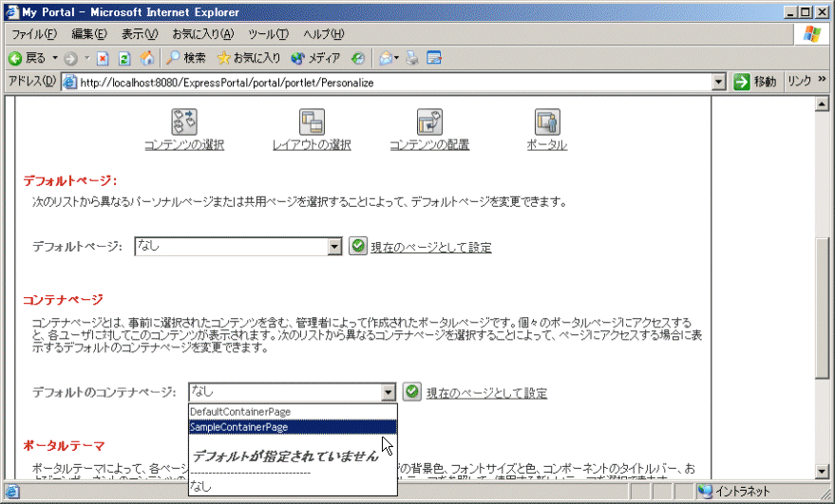Click the Windows flag logo
The height and width of the screenshot is (504, 835).
[x=812, y=34]
